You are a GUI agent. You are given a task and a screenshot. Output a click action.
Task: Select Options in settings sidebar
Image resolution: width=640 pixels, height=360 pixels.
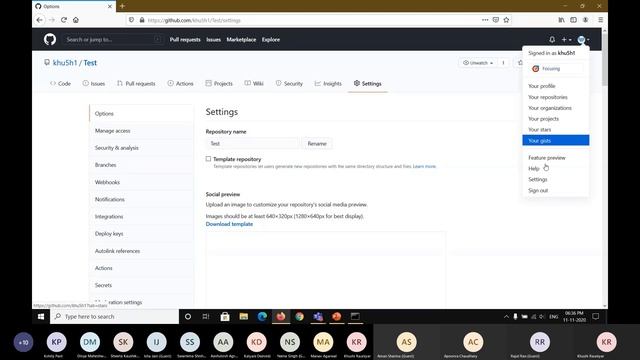click(141, 113)
